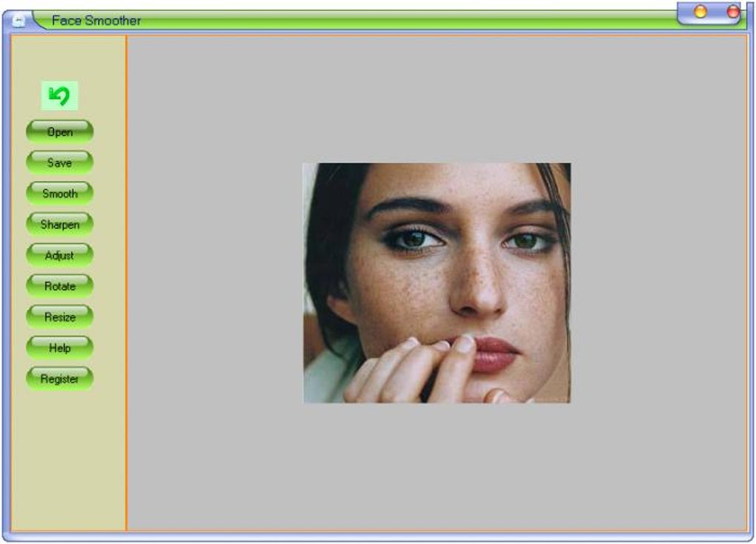Viewport: 756px width, 544px height.
Task: Select the Sharpen button
Action: coord(59,225)
